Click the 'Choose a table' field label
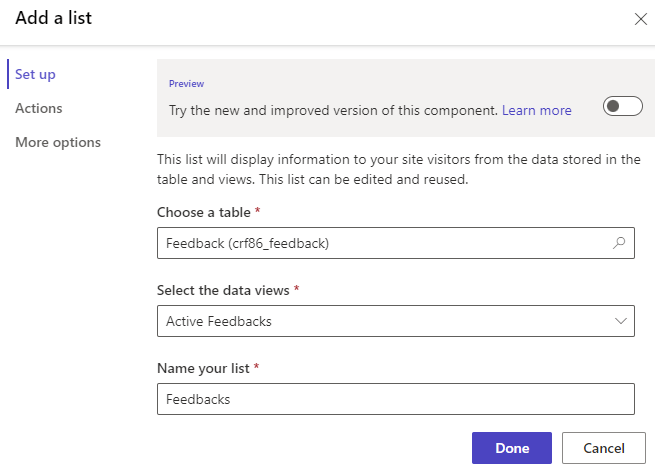 point(206,212)
